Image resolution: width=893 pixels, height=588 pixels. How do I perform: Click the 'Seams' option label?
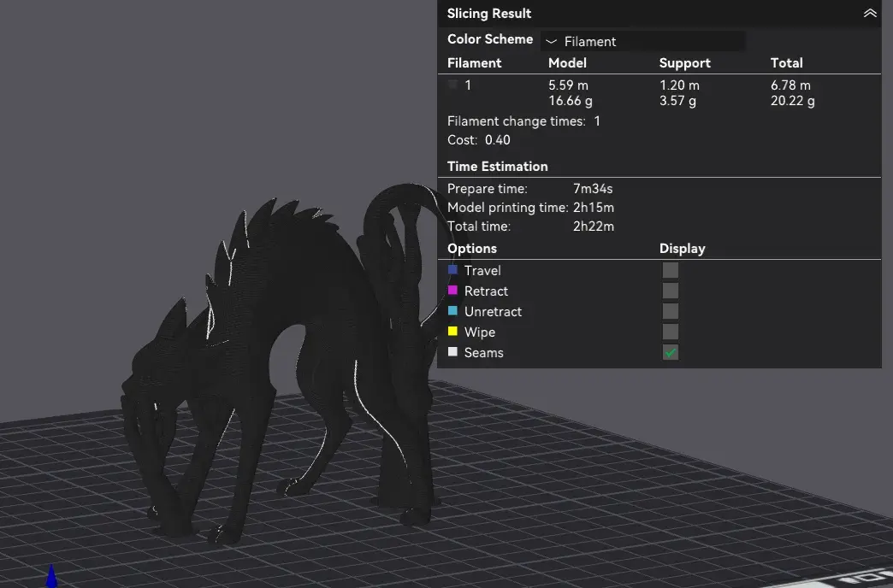[483, 352]
